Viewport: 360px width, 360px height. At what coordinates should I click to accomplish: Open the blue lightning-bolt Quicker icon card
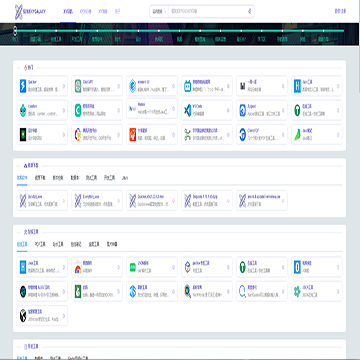pos(42,86)
